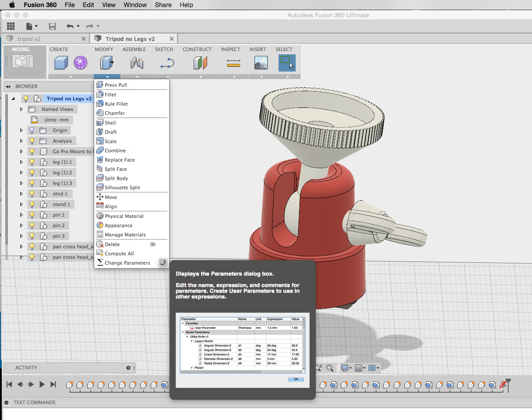The width and height of the screenshot is (532, 420).
Task: Undo the last action
Action: click(x=70, y=26)
